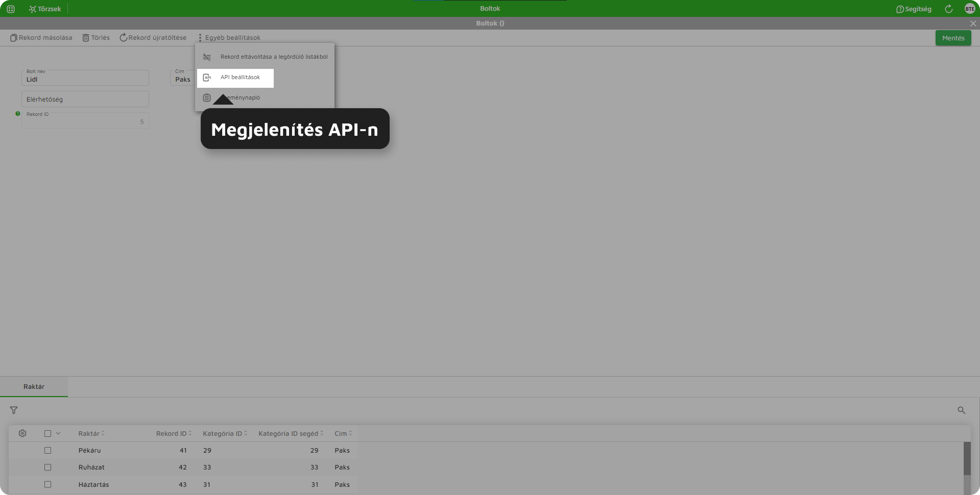The width and height of the screenshot is (980, 495).
Task: Save with the Mentés button
Action: pyautogui.click(x=953, y=38)
